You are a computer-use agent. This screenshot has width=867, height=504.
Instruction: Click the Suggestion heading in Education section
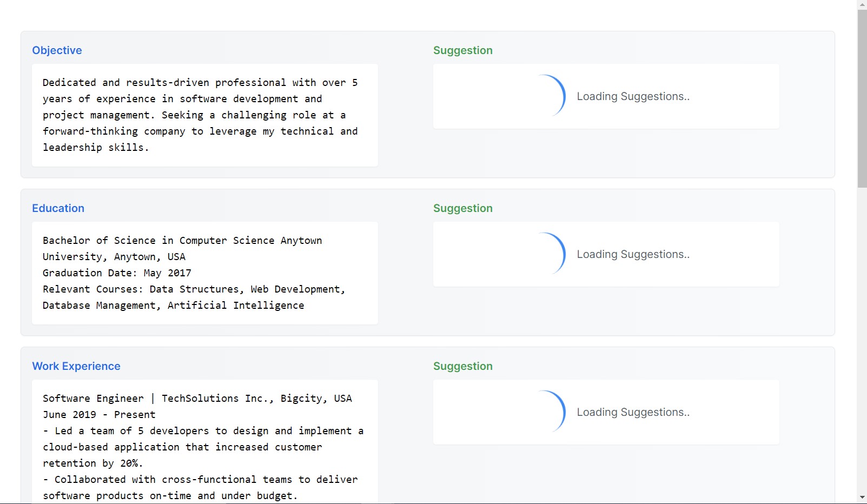[462, 208]
